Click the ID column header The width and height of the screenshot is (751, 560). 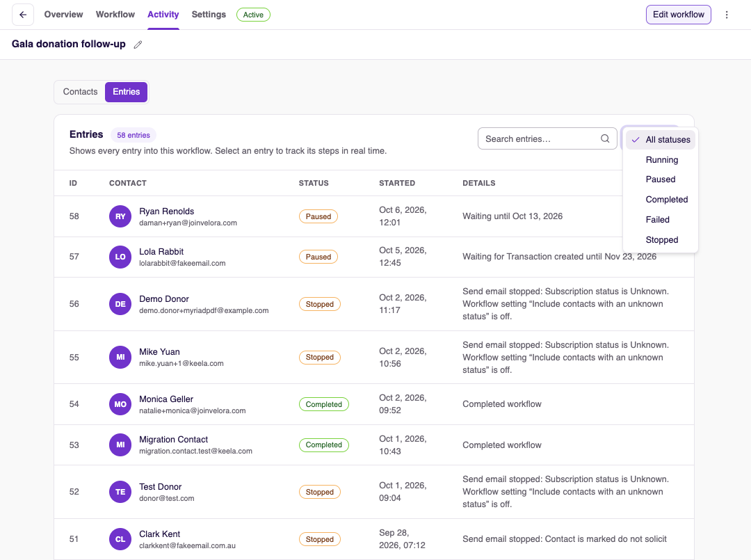pos(73,183)
